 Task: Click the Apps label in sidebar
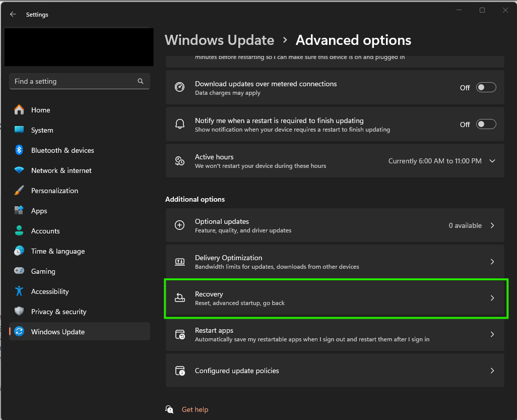pyautogui.click(x=39, y=211)
